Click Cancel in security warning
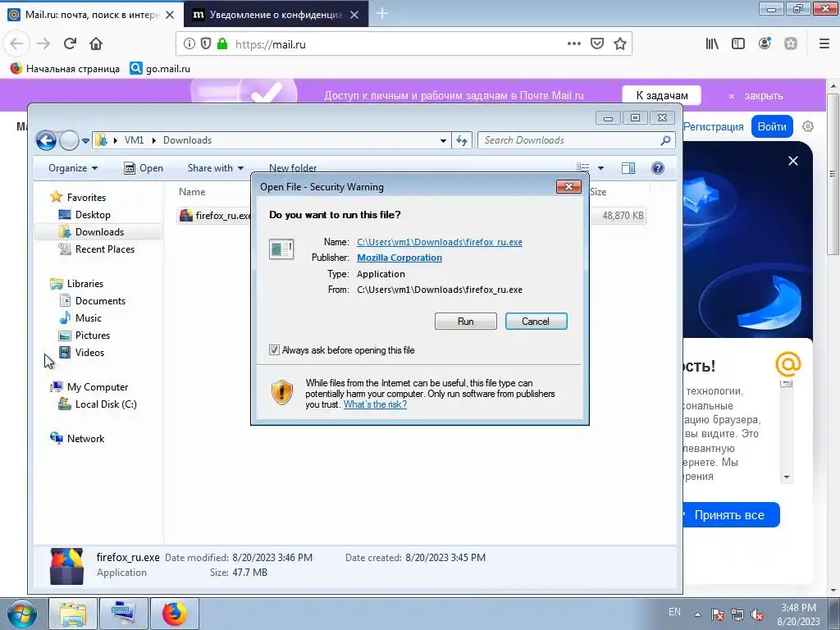The image size is (840, 630). point(536,322)
